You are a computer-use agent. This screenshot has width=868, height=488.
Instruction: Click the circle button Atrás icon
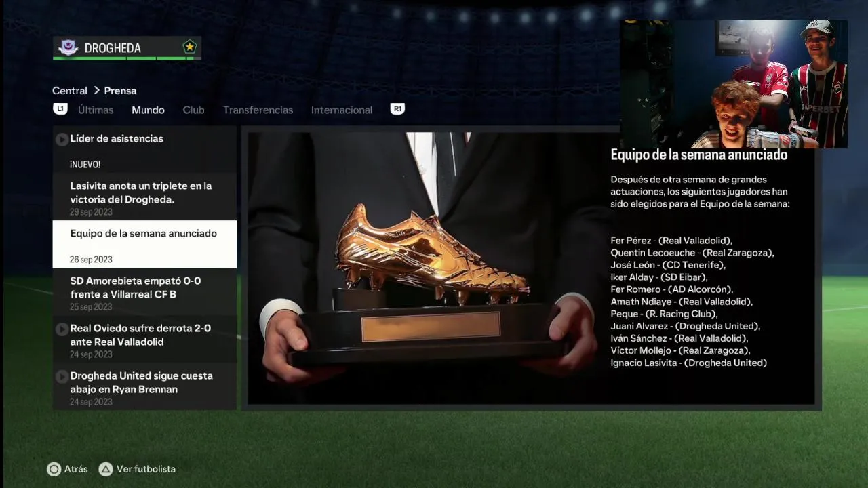54,469
